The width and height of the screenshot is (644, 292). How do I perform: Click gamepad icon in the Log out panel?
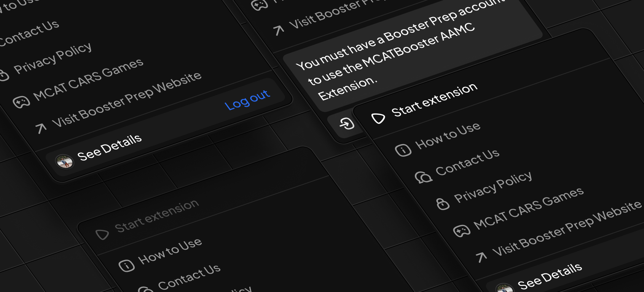click(x=21, y=102)
